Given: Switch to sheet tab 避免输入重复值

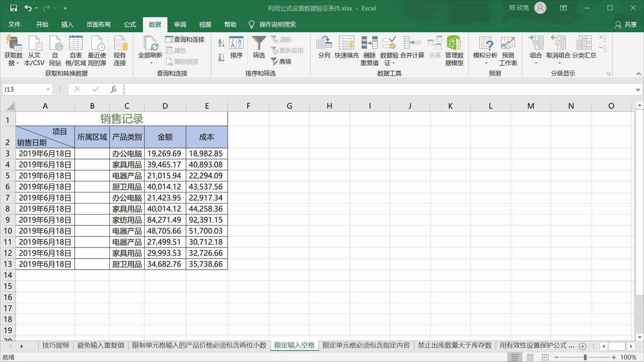Looking at the screenshot, I should point(101,345).
